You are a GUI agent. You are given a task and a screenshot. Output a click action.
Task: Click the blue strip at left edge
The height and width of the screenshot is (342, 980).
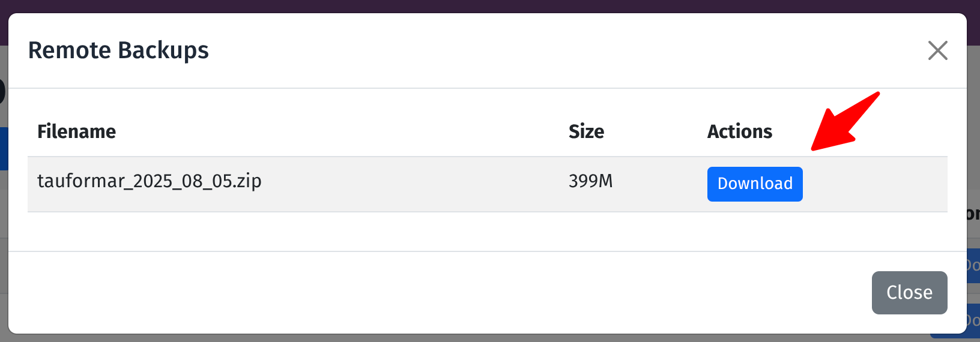pos(4,148)
